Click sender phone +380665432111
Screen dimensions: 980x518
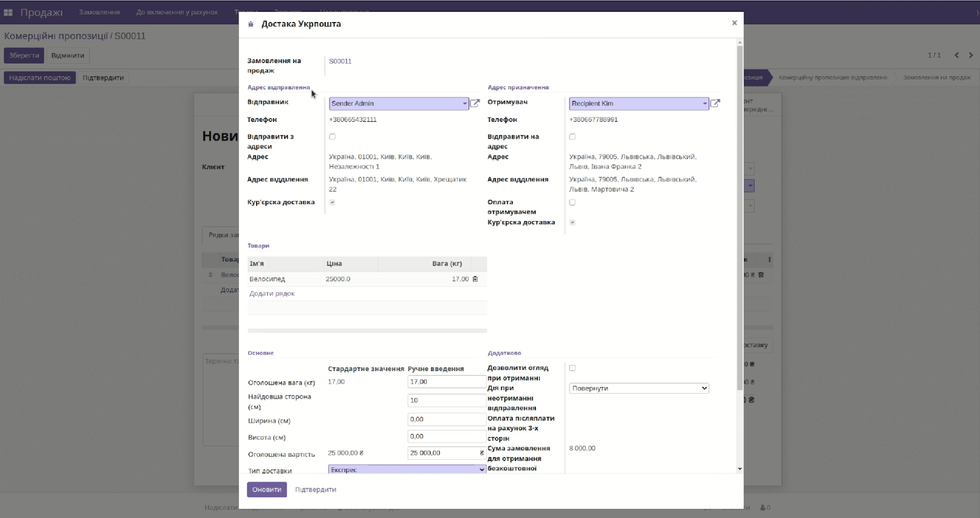pyautogui.click(x=353, y=120)
